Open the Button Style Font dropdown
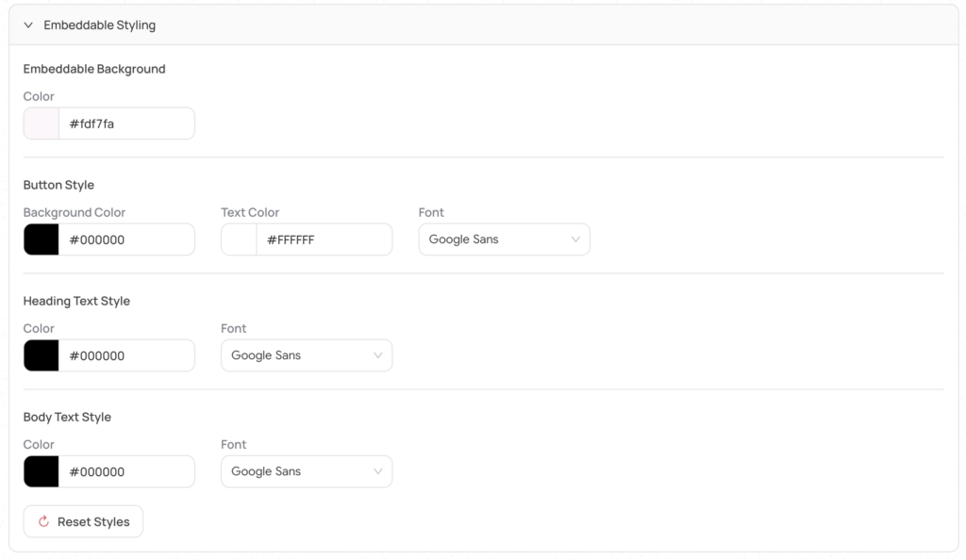Viewport: 966px width, 560px height. [495, 239]
